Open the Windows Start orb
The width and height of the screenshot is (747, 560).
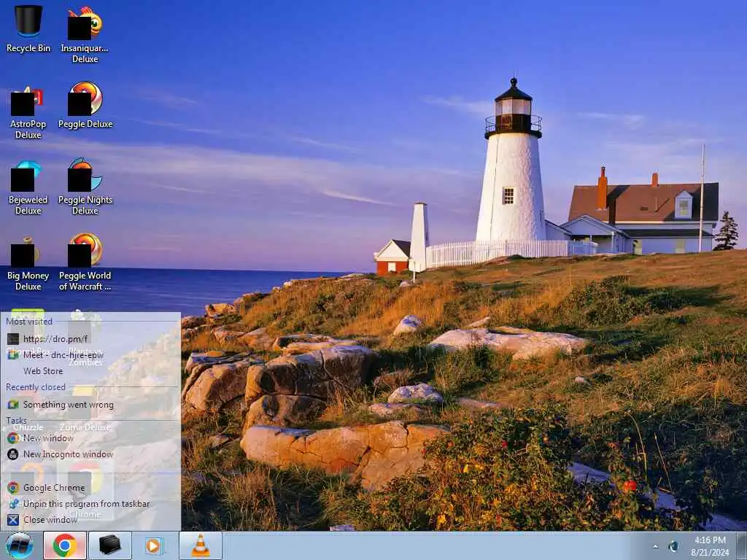tap(20, 545)
